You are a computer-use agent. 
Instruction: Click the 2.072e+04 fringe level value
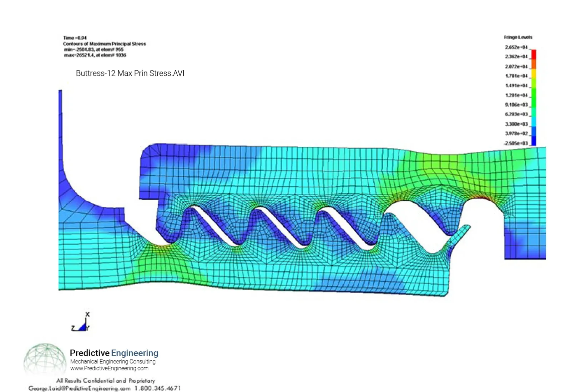[x=516, y=66]
